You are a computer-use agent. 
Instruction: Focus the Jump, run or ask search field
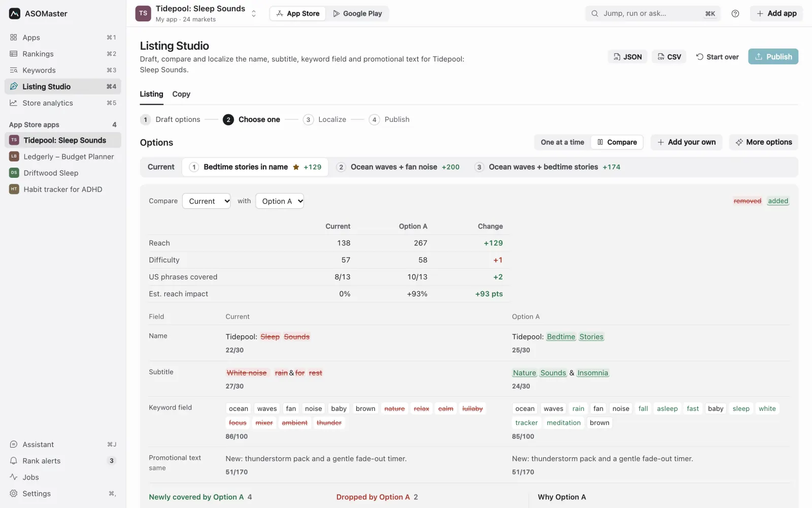(653, 14)
